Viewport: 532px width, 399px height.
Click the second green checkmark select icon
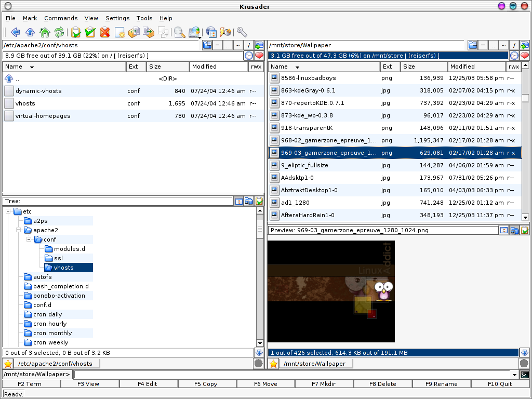tap(90, 32)
